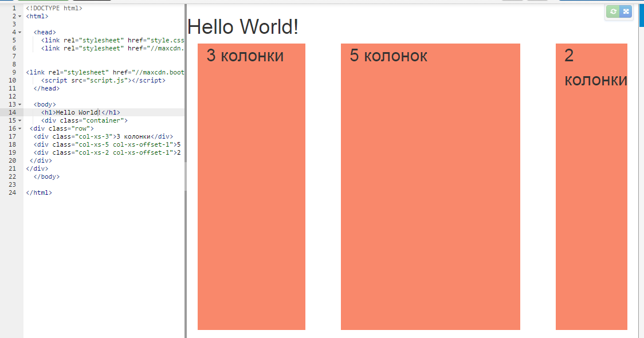Image resolution: width=644 pixels, height=338 pixels.
Task: Click line number 14 in the gutter
Action: tap(11, 112)
